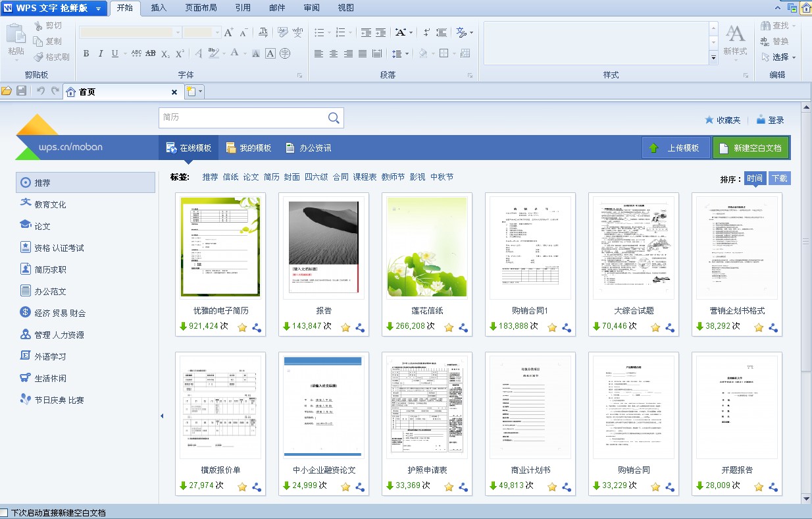Click the 收藏夹 star icon at top right
The image size is (812, 519).
(x=709, y=120)
